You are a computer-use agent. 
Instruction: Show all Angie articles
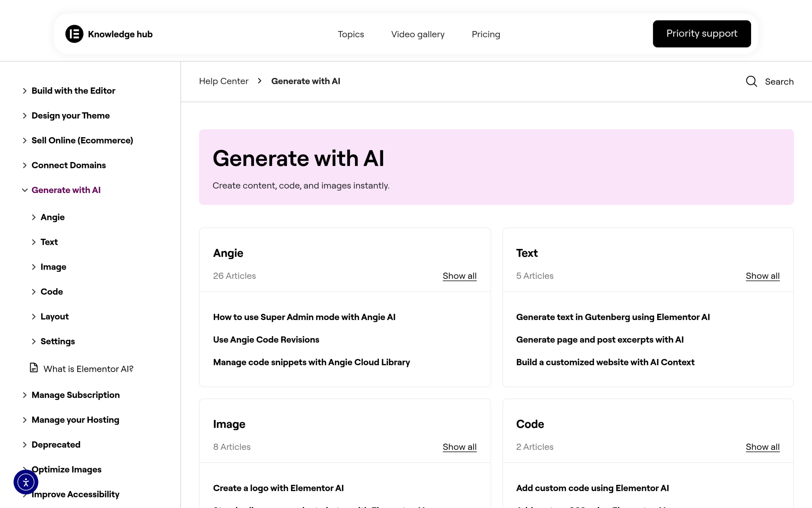[459, 276]
